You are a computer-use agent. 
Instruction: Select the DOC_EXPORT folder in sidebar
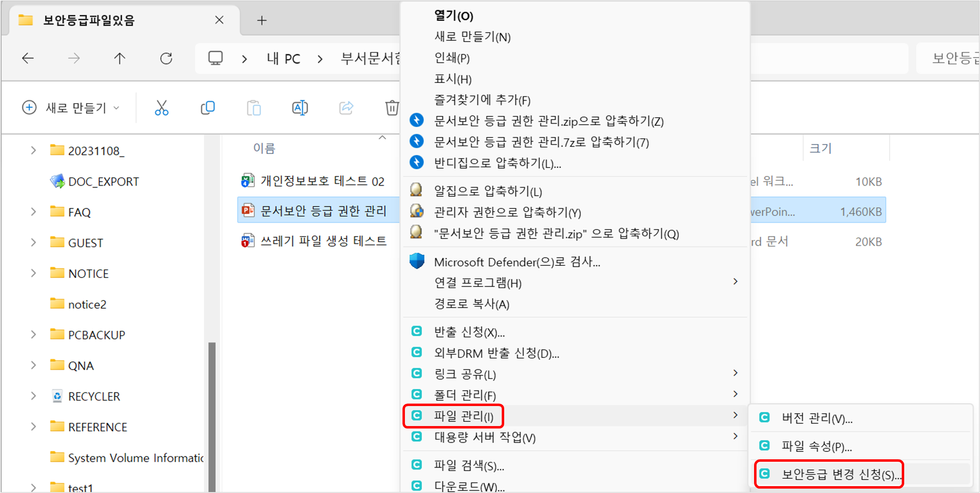click(103, 182)
